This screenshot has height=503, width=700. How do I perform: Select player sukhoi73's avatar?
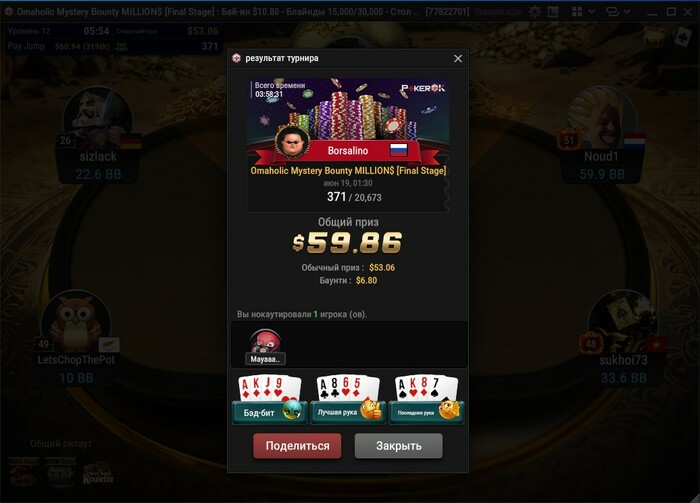(623, 324)
